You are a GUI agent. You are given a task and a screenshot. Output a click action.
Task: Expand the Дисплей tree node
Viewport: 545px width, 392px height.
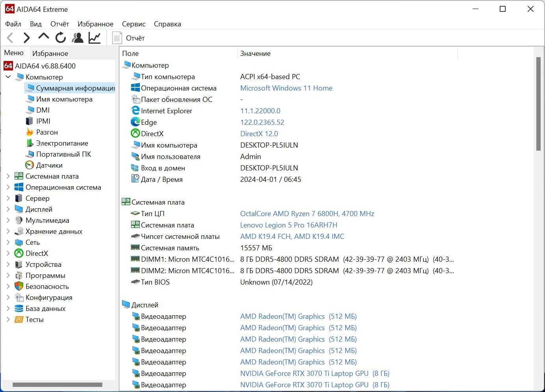coord(8,209)
